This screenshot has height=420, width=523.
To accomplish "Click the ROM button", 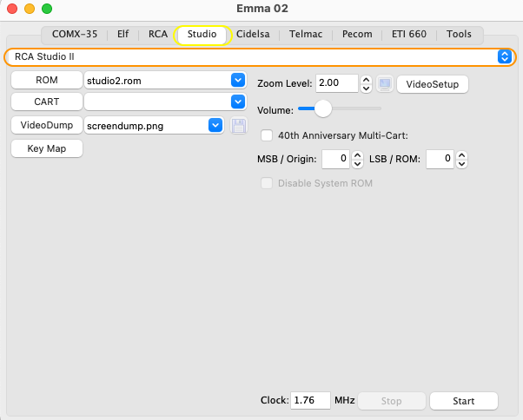I will [47, 80].
